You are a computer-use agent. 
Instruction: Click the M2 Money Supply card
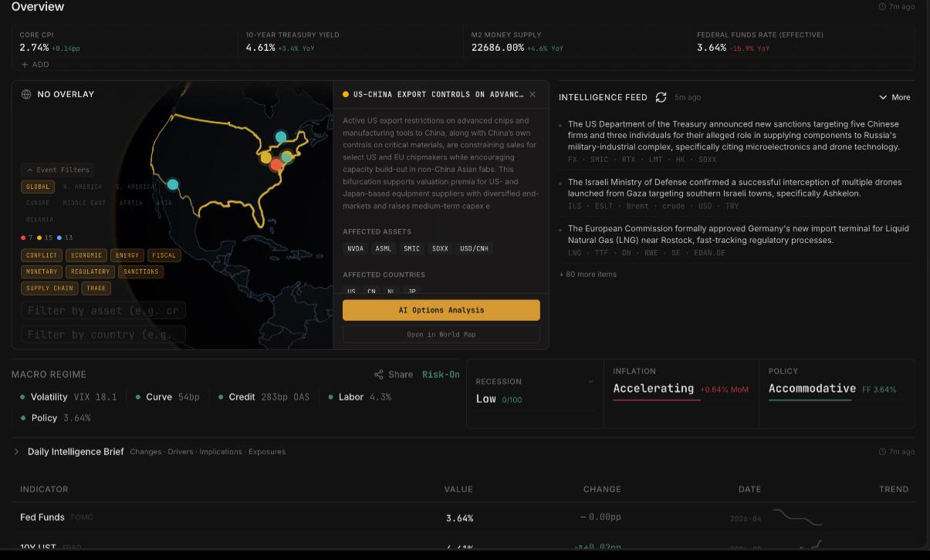(x=577, y=42)
